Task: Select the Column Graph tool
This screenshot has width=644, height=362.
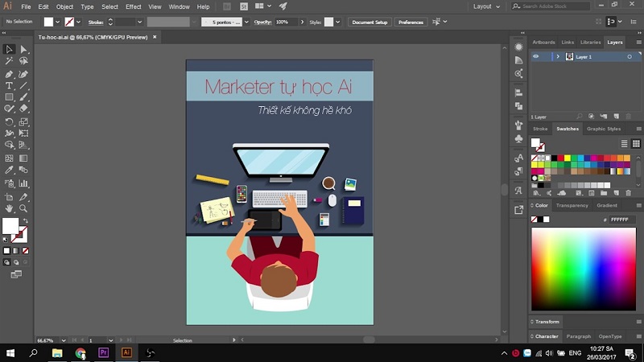Action: click(23, 183)
